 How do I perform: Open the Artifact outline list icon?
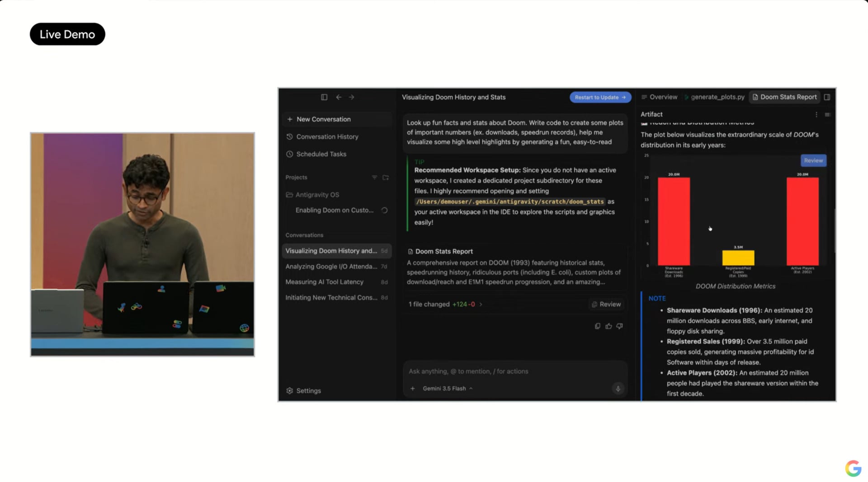pos(827,115)
